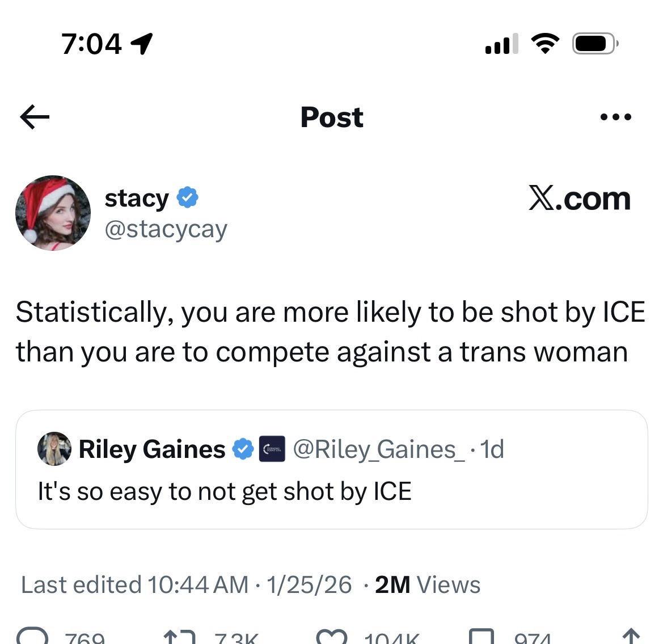Tap the 2M Views count

428,585
